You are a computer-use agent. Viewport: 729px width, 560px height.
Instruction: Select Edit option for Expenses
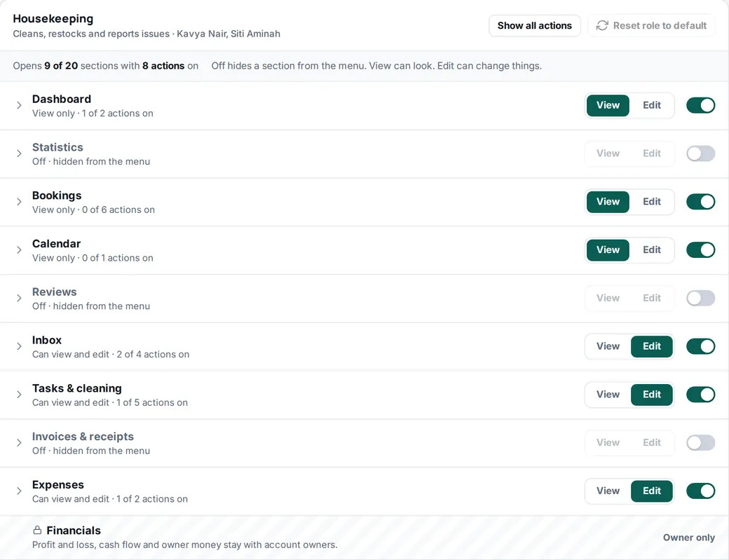(651, 491)
